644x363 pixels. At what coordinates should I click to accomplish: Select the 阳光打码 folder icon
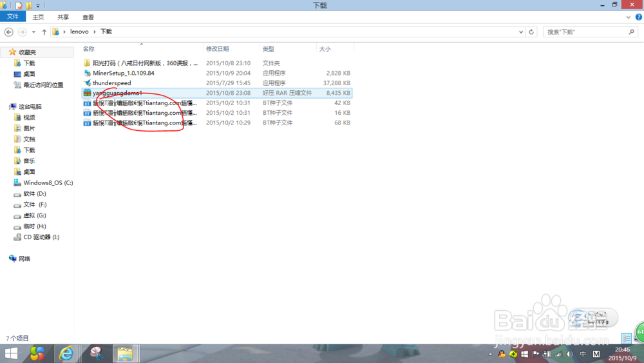pyautogui.click(x=87, y=63)
